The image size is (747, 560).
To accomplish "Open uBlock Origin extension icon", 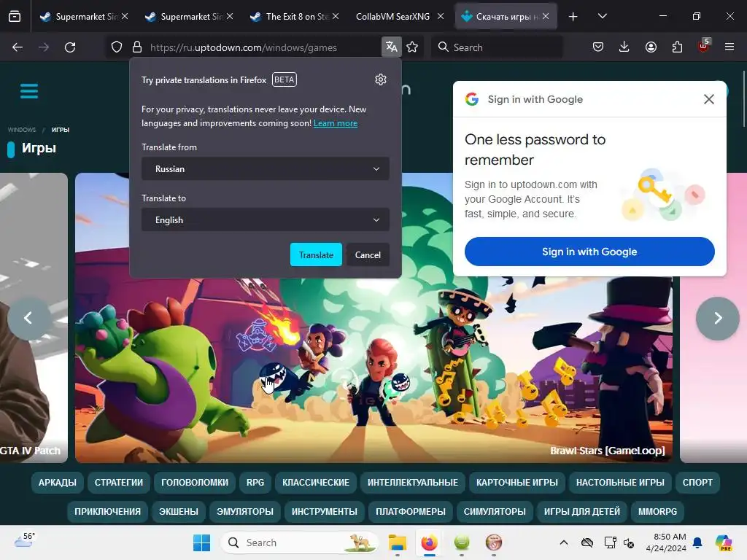I will [x=704, y=46].
